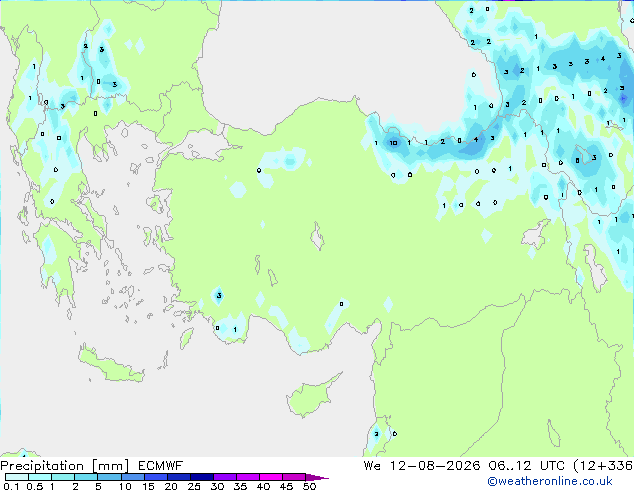
Task: Click the legend scale label "0.1"
Action: (11, 486)
